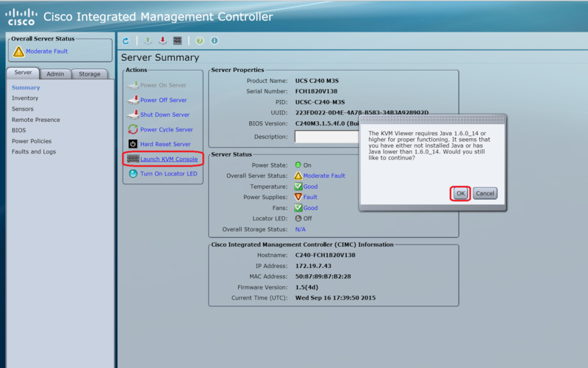Click Fans green check icon

click(x=298, y=208)
